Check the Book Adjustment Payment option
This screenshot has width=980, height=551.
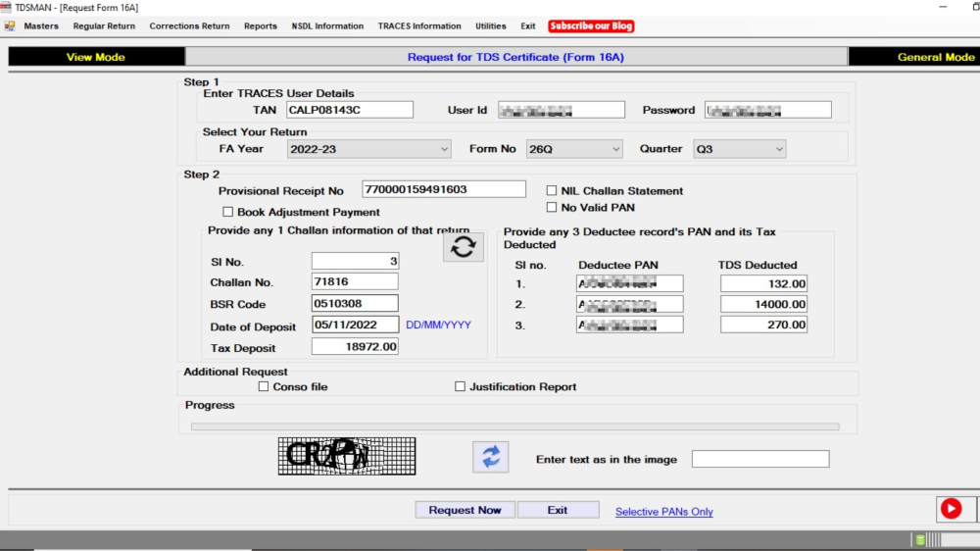point(228,212)
